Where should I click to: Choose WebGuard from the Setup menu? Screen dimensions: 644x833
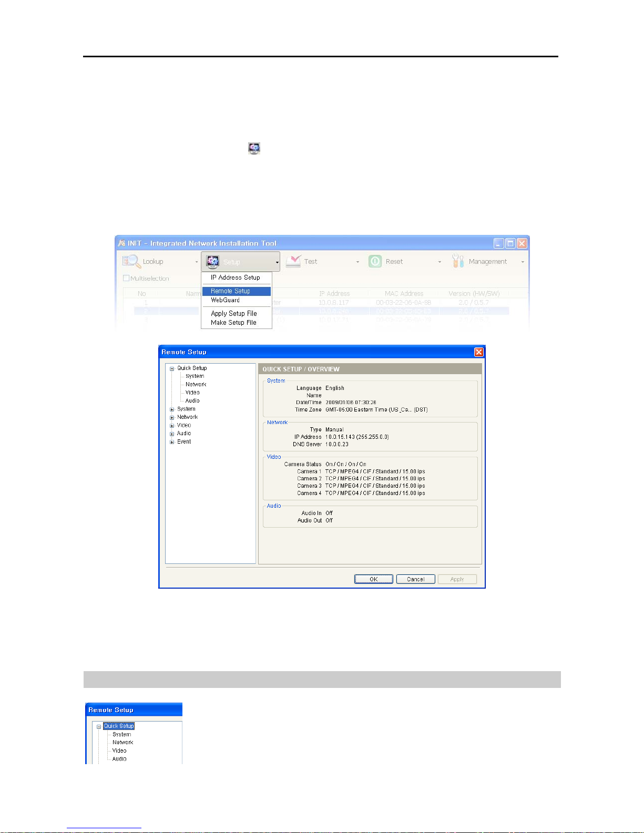pos(237,300)
